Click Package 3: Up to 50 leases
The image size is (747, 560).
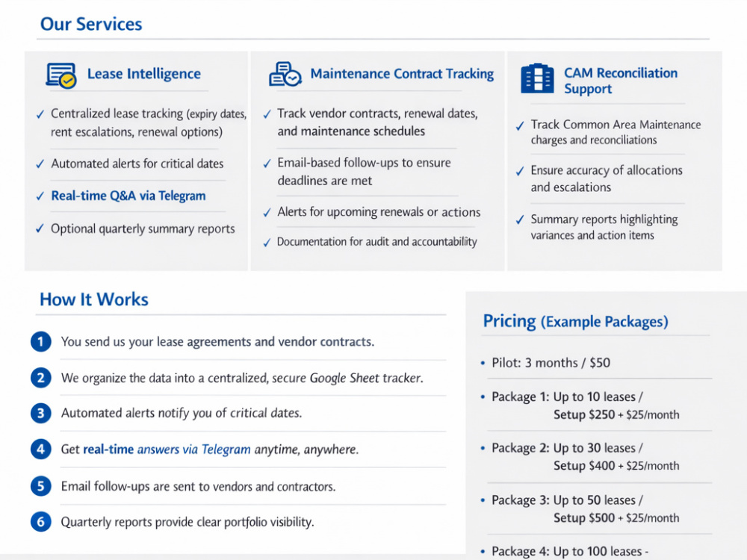tap(567, 500)
